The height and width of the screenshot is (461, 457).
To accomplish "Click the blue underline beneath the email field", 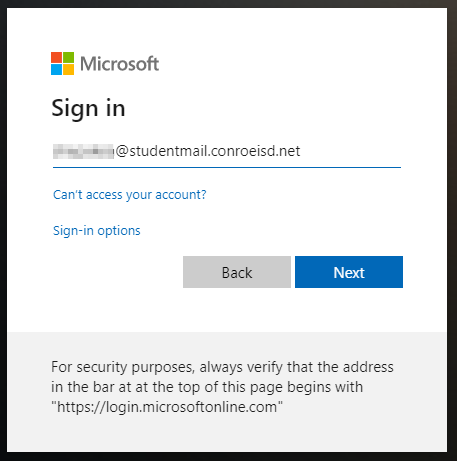I will coord(227,167).
